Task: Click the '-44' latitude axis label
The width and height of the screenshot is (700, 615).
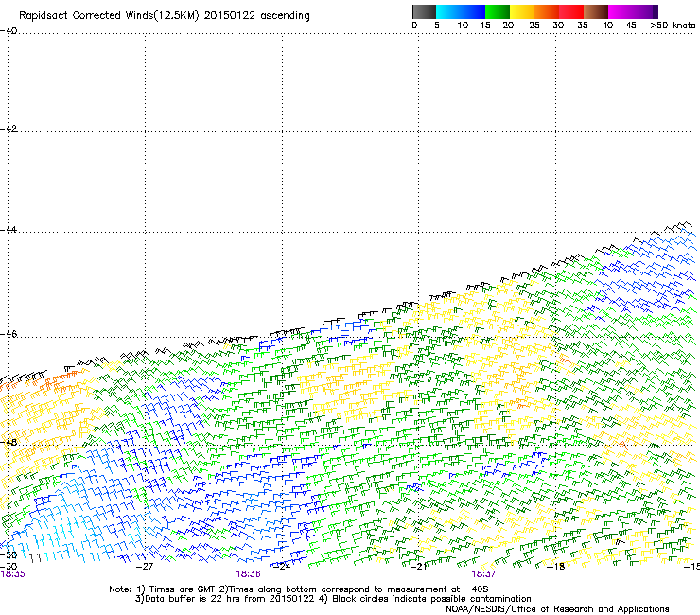Action: click(x=9, y=230)
